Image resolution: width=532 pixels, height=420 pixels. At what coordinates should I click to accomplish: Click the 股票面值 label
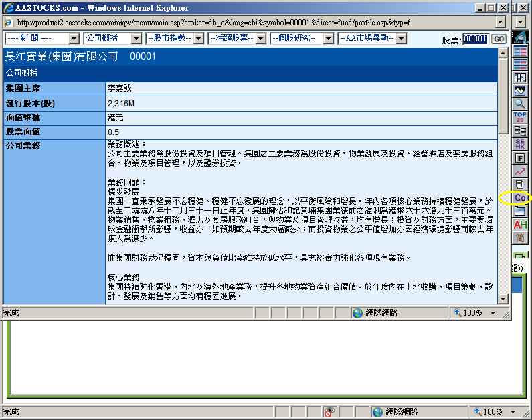[23, 132]
